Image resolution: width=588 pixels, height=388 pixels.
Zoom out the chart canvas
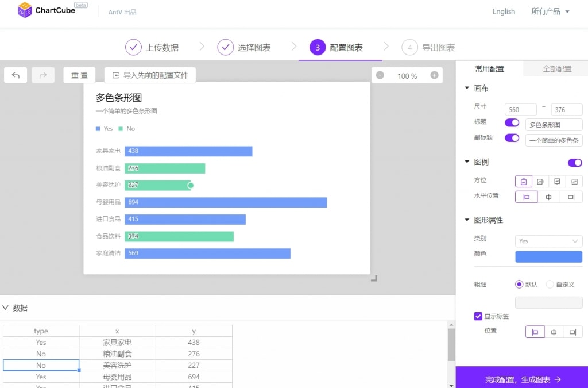pos(380,75)
